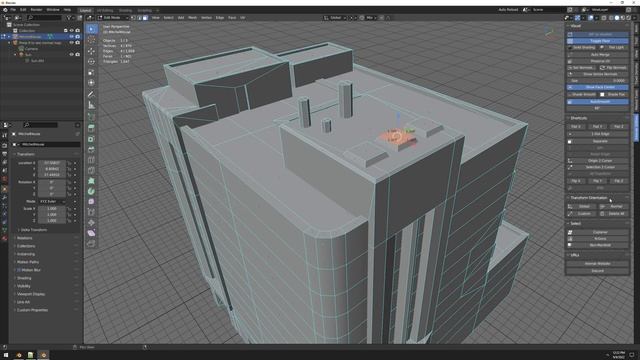Toggle Collection visibility eye in outliner
Image resolution: width=640 pixels, height=360 pixels.
pos(71,31)
